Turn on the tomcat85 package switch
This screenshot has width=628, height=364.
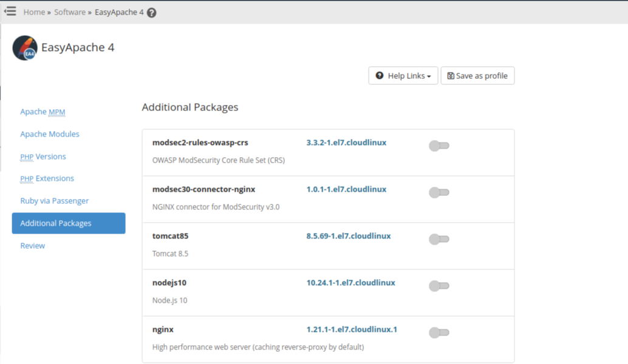439,239
